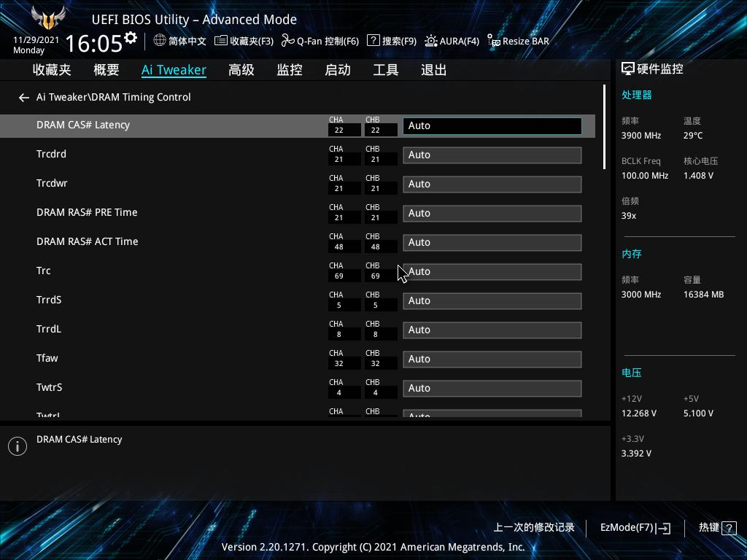Image resolution: width=747 pixels, height=560 pixels.
Task: Click the info icon beside description
Action: pyautogui.click(x=18, y=446)
